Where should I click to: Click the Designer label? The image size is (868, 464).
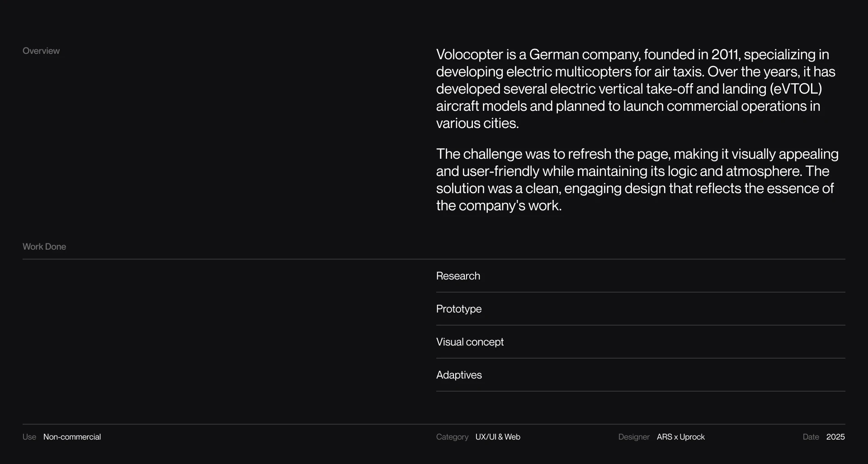tap(634, 437)
